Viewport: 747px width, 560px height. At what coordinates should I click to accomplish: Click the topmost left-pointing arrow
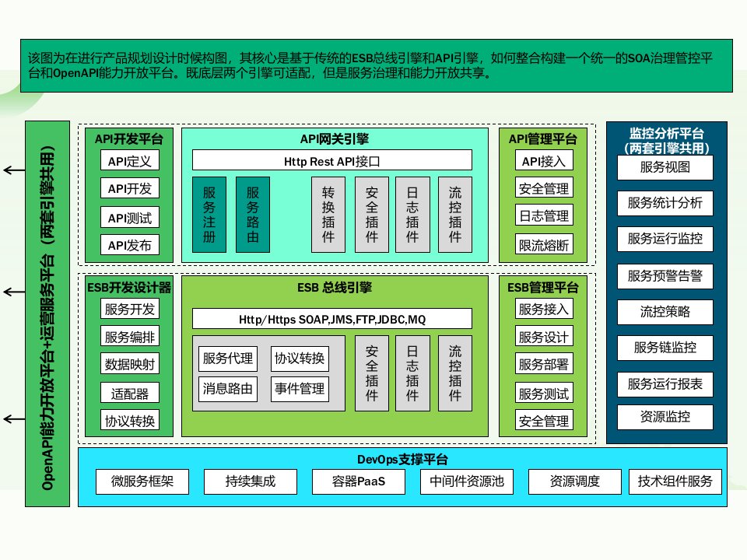click(x=12, y=170)
